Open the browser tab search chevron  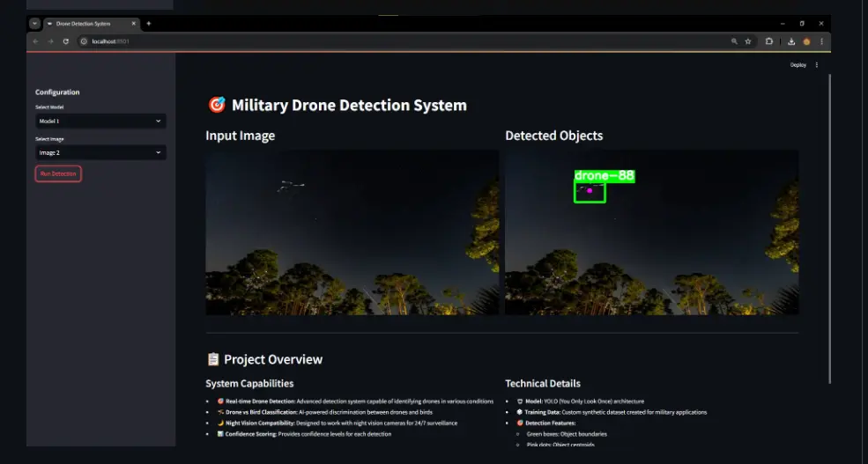34,24
